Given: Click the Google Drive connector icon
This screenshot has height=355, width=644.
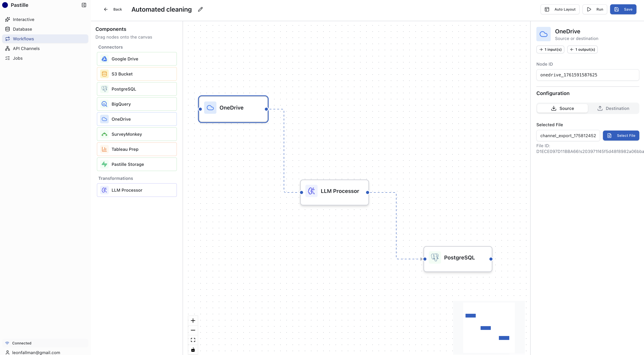Looking at the screenshot, I should pos(104,59).
